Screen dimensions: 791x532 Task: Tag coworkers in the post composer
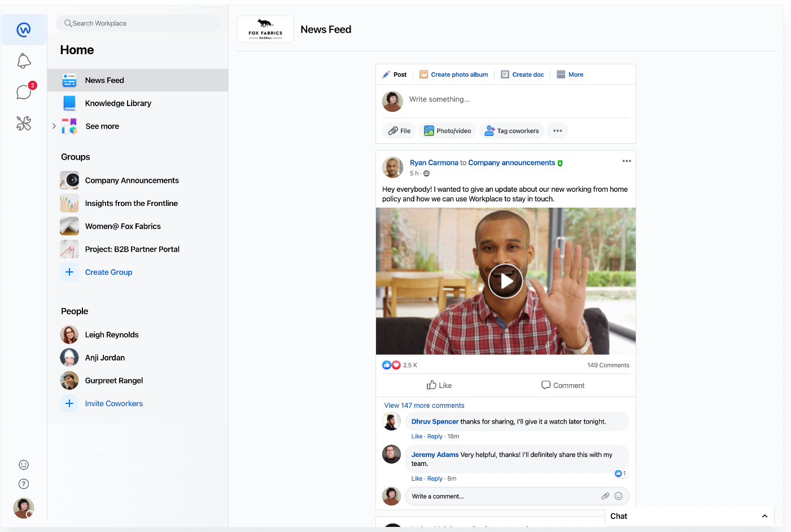coord(512,130)
